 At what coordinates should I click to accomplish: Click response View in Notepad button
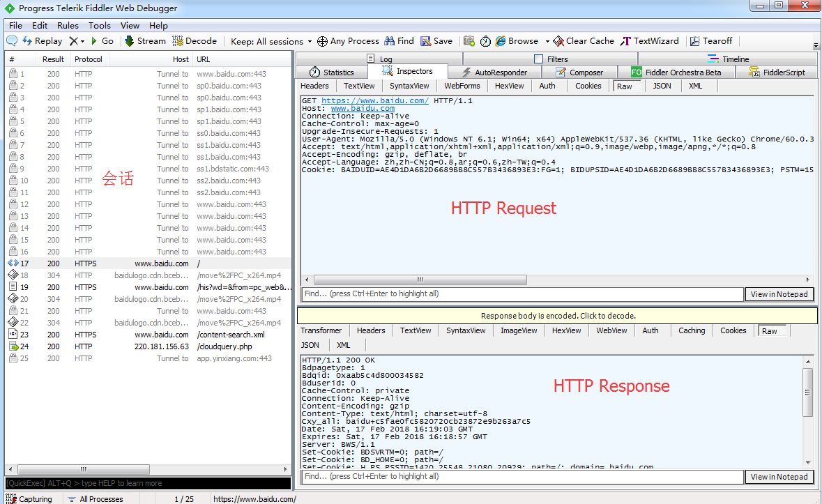pos(779,477)
